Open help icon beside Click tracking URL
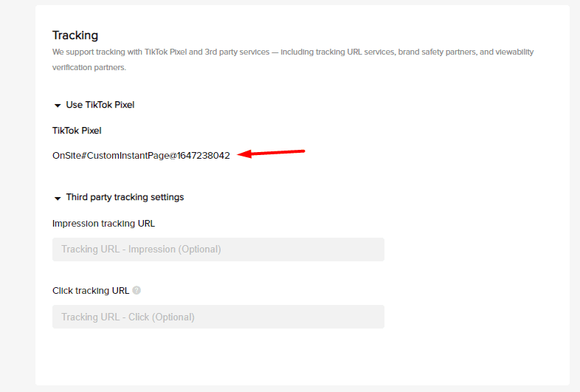This screenshot has width=580, height=392. (137, 290)
